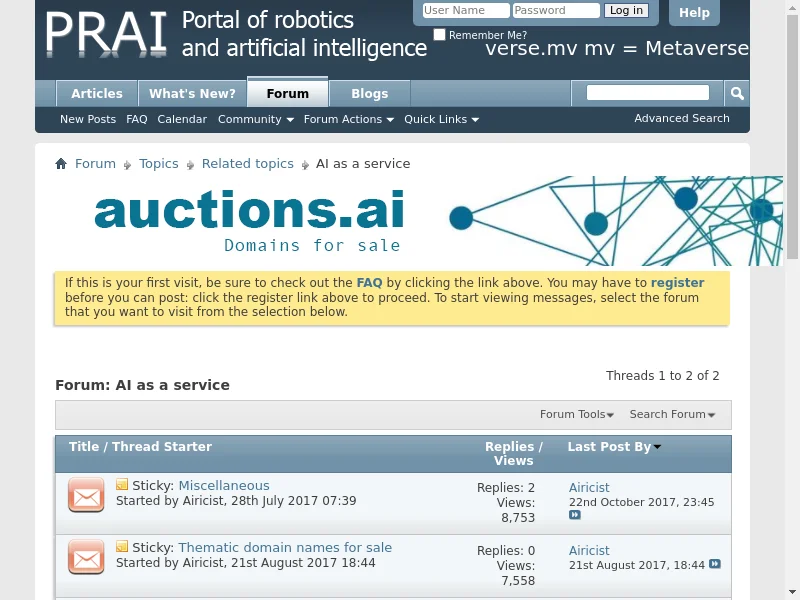Open Thematic domain names for sale thread
This screenshot has width=800, height=600.
click(285, 547)
